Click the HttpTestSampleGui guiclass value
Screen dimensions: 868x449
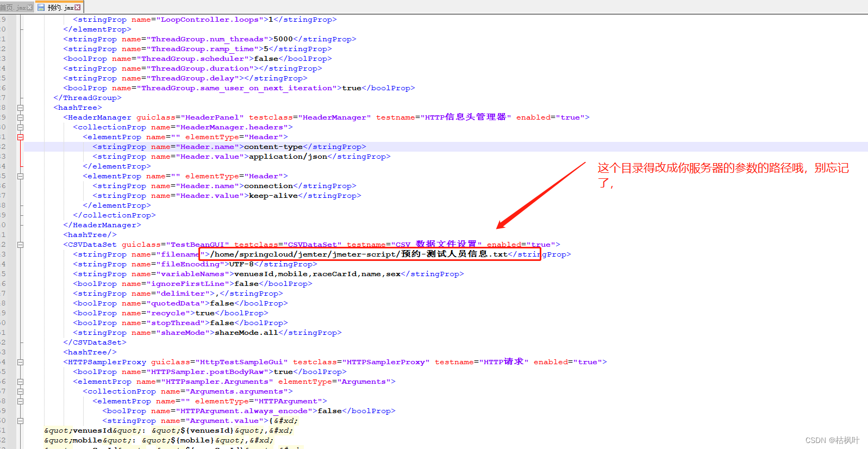click(x=241, y=362)
